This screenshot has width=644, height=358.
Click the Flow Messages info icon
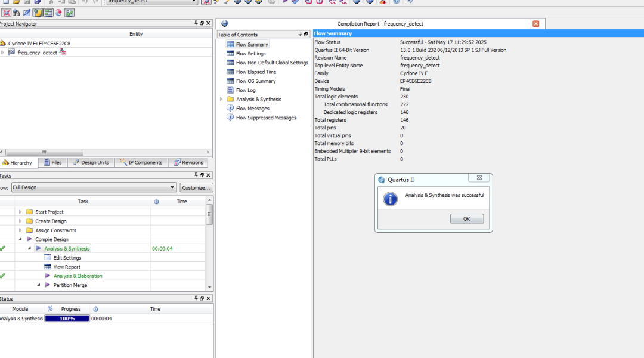point(230,109)
